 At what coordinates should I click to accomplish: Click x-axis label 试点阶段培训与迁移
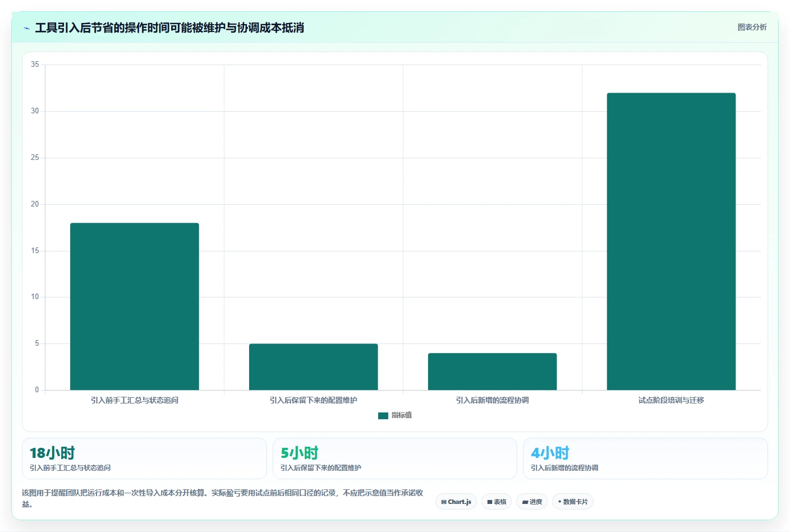(671, 400)
